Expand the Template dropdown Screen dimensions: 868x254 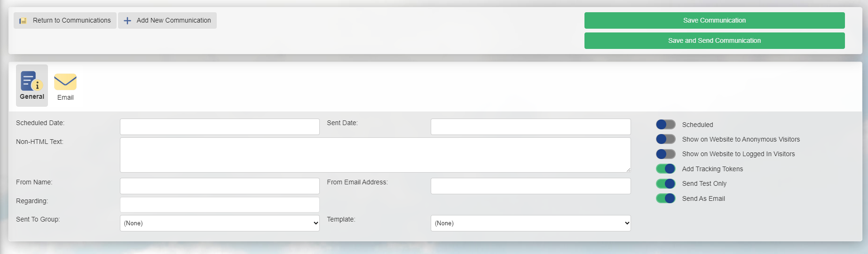pos(530,223)
